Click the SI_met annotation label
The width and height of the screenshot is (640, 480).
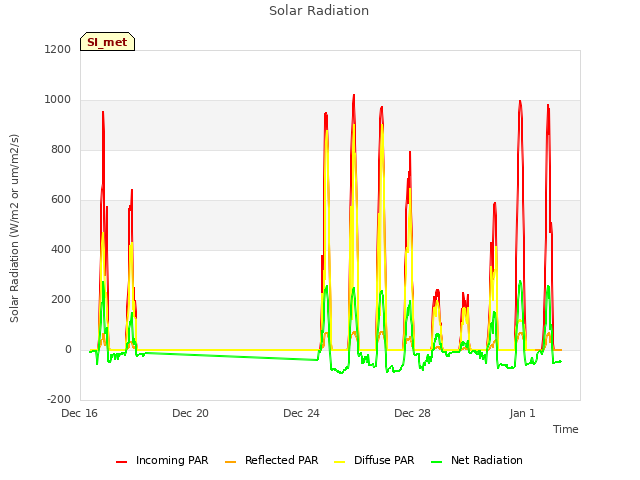click(107, 42)
